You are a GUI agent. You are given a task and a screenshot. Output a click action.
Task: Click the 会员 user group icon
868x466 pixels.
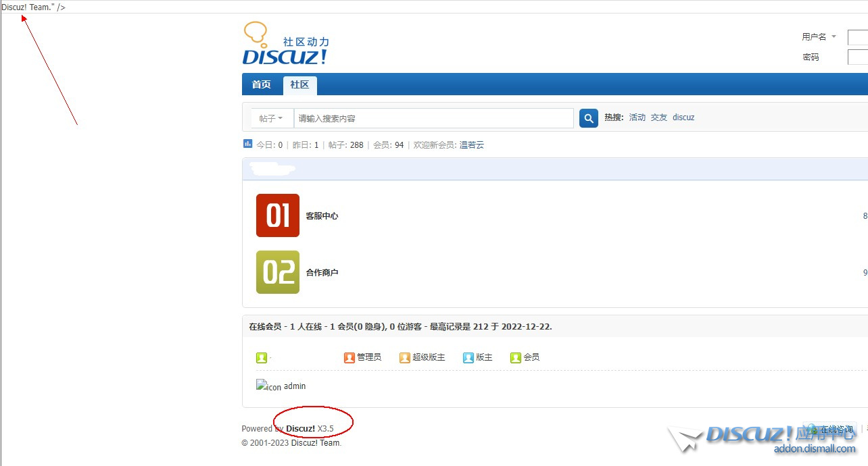click(515, 357)
